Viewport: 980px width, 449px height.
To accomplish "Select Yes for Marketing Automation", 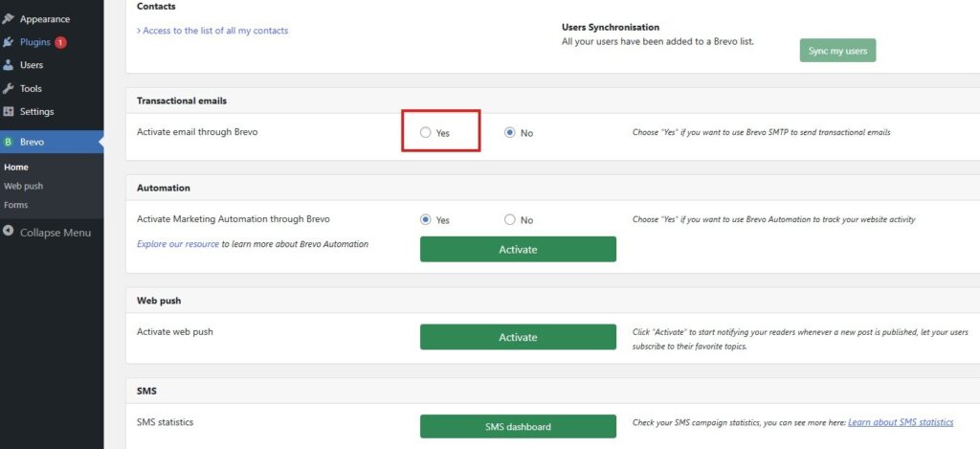I will pyautogui.click(x=426, y=219).
